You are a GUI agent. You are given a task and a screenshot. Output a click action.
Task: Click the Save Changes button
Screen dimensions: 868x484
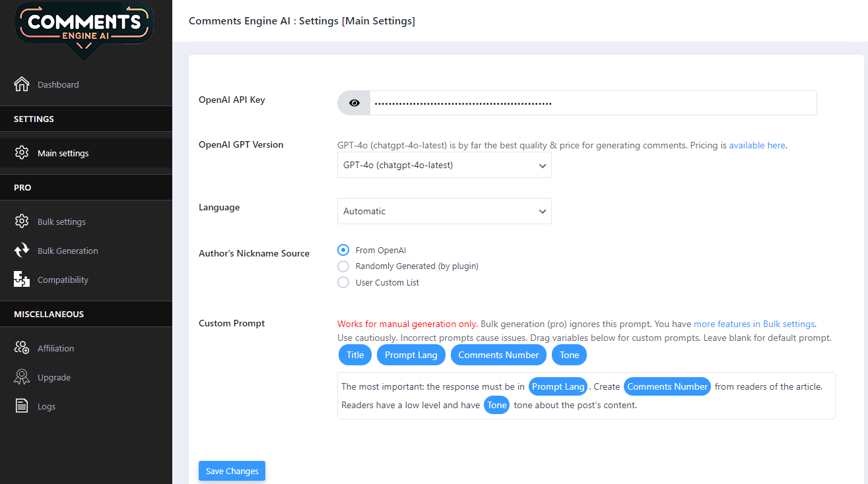pos(232,471)
